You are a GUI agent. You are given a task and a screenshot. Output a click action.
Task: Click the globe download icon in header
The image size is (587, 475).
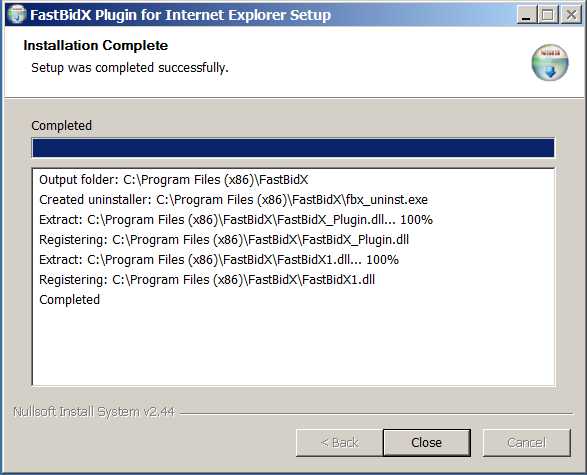click(550, 63)
